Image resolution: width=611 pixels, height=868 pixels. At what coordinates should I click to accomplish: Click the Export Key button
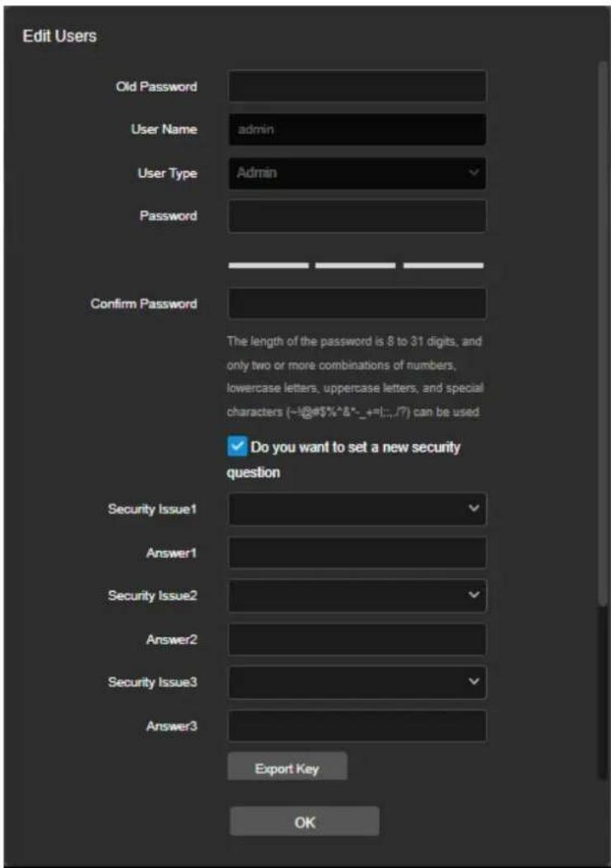pyautogui.click(x=287, y=766)
